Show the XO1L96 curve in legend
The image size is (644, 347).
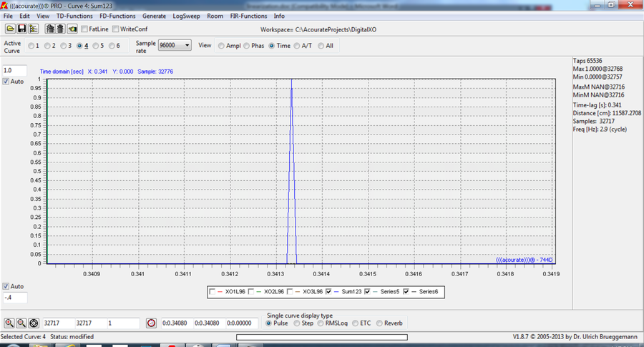[212, 292]
